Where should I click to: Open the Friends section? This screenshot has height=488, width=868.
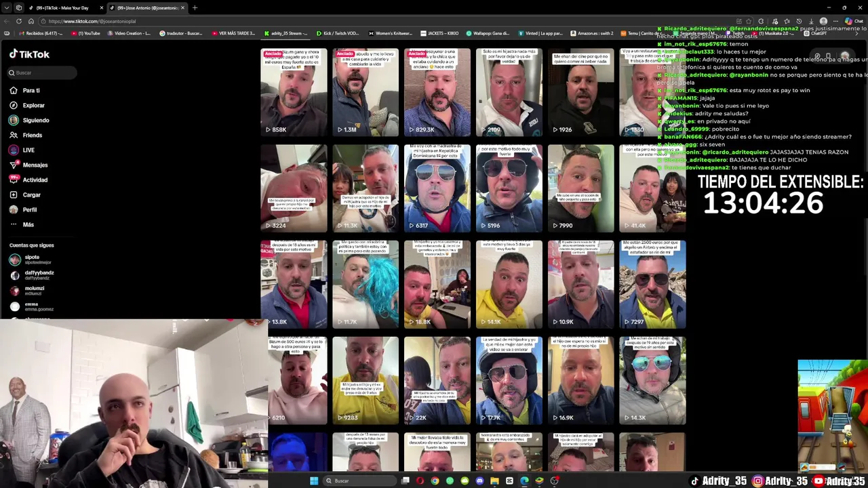[26, 135]
